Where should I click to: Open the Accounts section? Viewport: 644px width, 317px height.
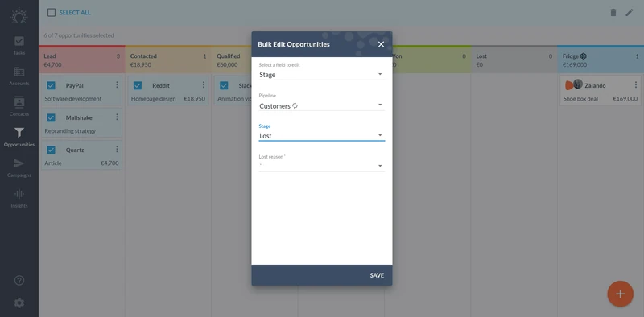[19, 76]
